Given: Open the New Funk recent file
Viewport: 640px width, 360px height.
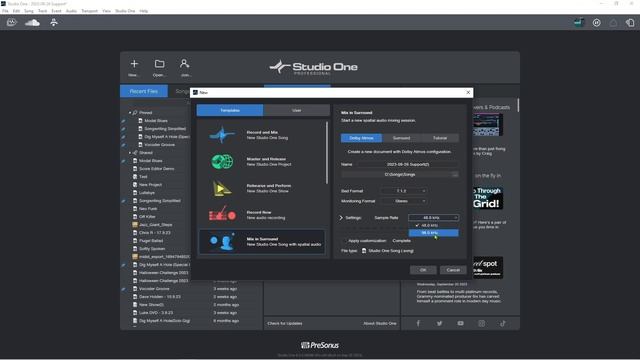Looking at the screenshot, I should pos(148,209).
